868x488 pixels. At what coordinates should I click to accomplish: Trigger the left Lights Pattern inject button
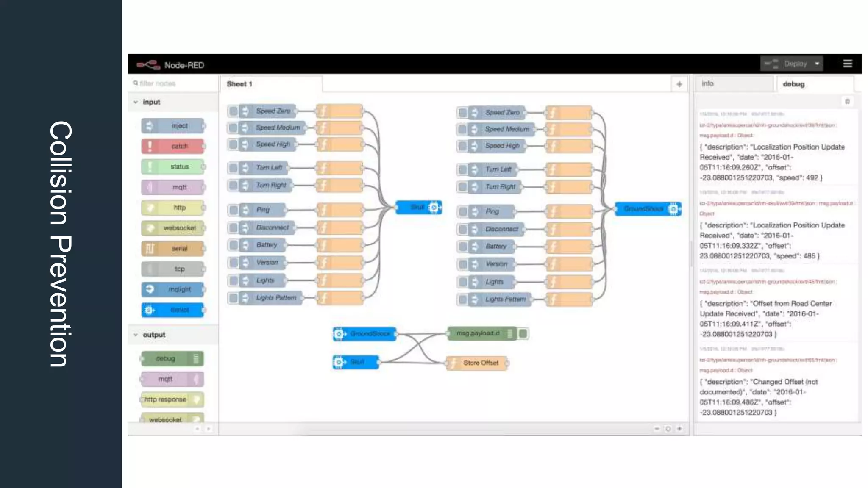point(233,298)
